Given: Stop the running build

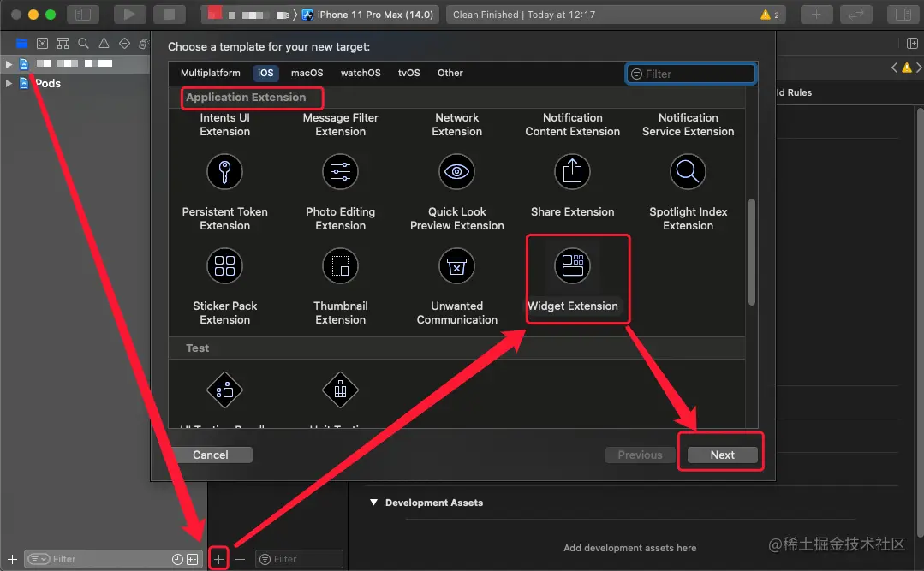Looking at the screenshot, I should click(169, 15).
